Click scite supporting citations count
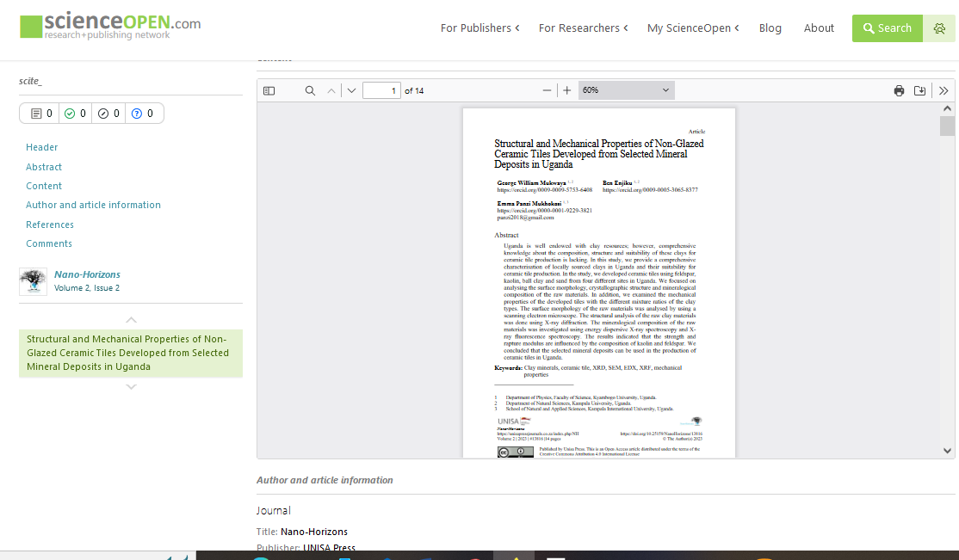This screenshot has height=560, width=959. coord(75,114)
